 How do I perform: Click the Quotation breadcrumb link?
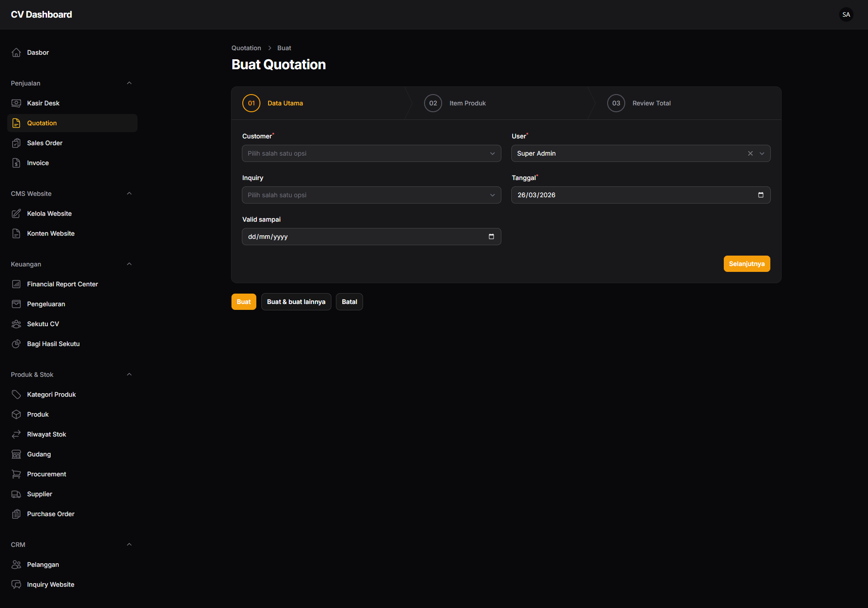click(246, 48)
